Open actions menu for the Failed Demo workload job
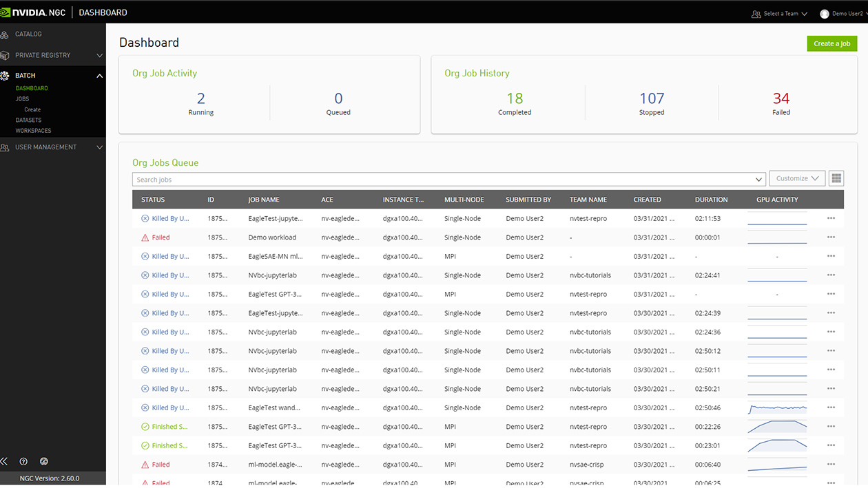 [830, 237]
